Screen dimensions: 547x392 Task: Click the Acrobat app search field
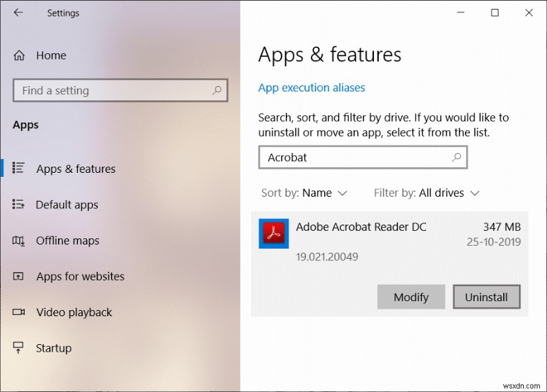pos(363,158)
